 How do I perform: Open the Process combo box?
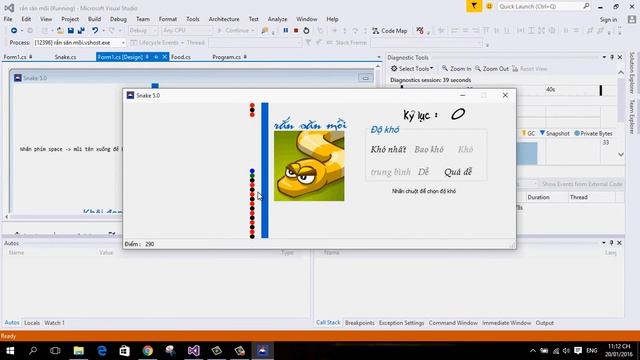(x=79, y=42)
